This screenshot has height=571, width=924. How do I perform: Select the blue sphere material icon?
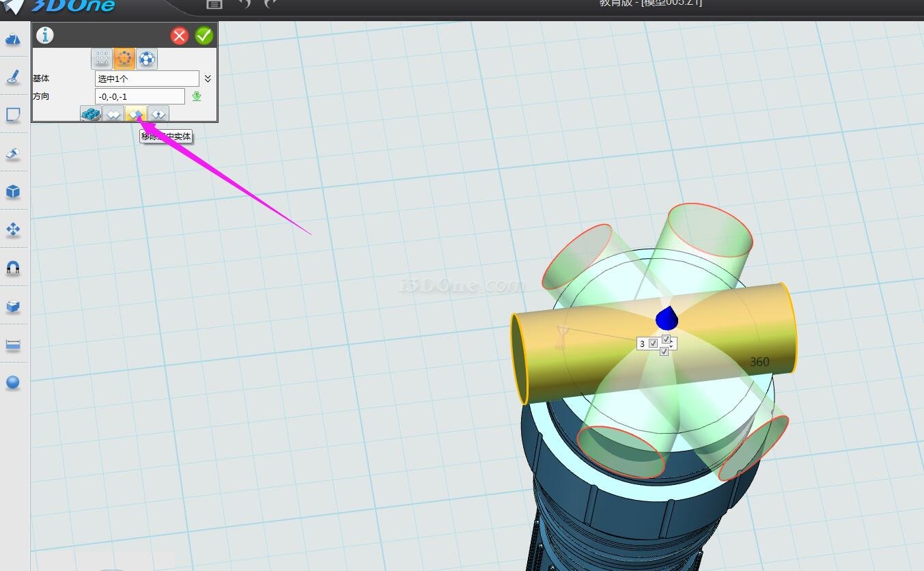[x=13, y=382]
